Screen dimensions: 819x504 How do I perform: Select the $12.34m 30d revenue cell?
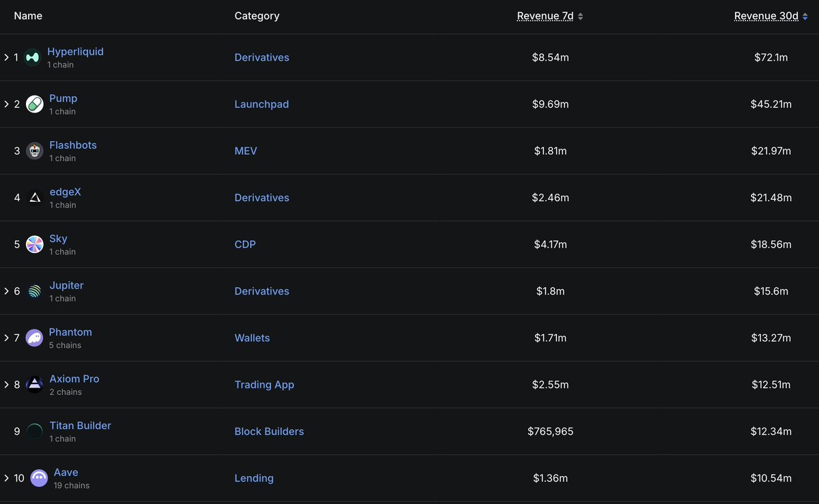pos(771,432)
